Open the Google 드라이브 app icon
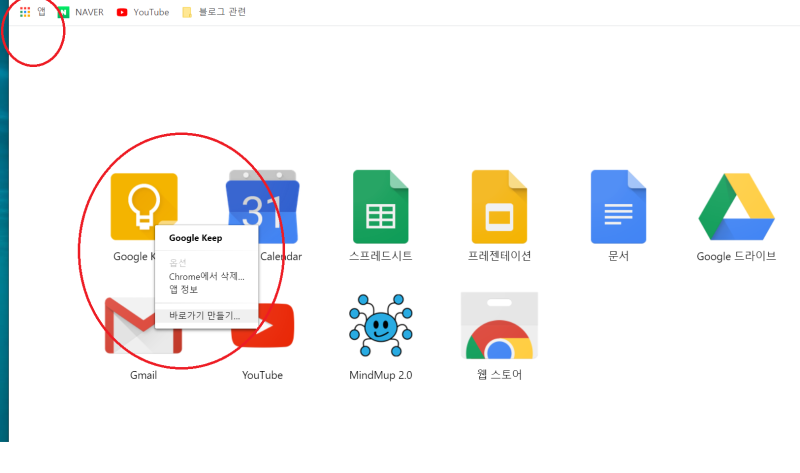Image resolution: width=800 pixels, height=473 pixels. 737,207
